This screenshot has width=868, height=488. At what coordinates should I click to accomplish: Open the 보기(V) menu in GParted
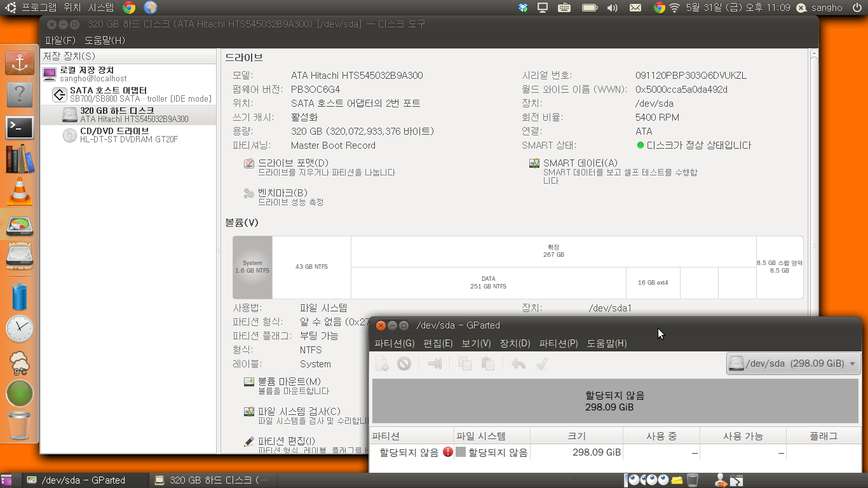[x=476, y=343]
